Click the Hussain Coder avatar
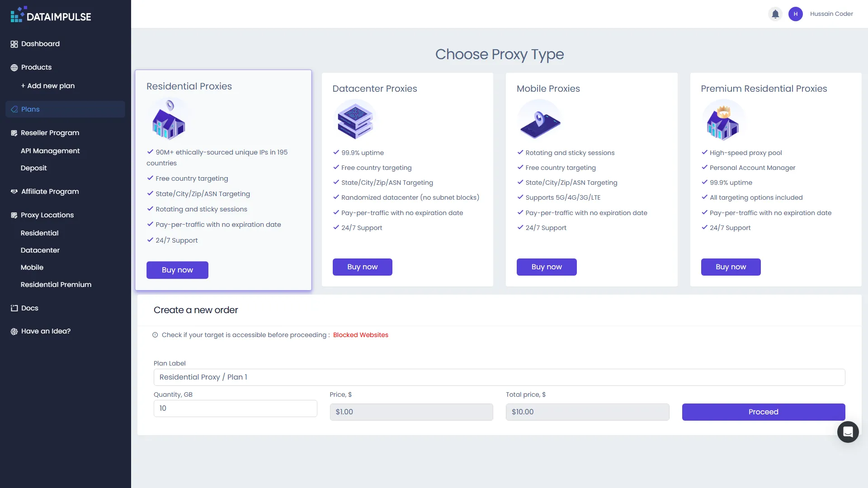The height and width of the screenshot is (488, 868). coord(795,14)
